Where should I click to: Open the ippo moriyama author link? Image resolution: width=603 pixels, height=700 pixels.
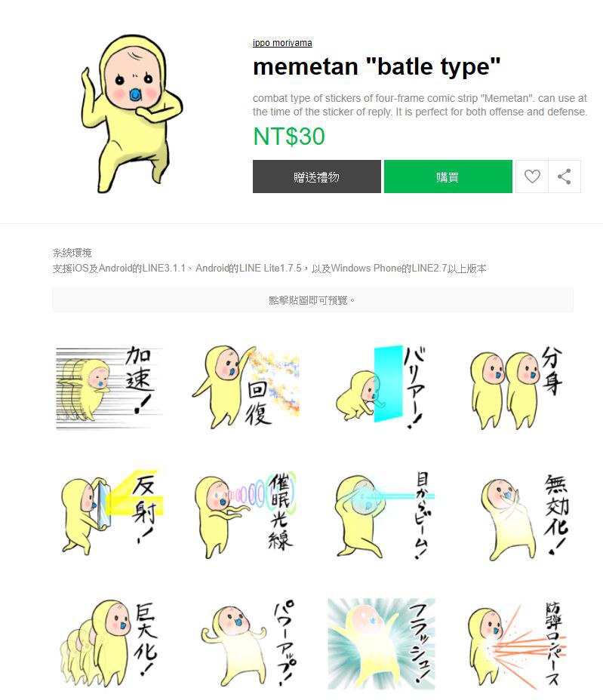pyautogui.click(x=282, y=43)
